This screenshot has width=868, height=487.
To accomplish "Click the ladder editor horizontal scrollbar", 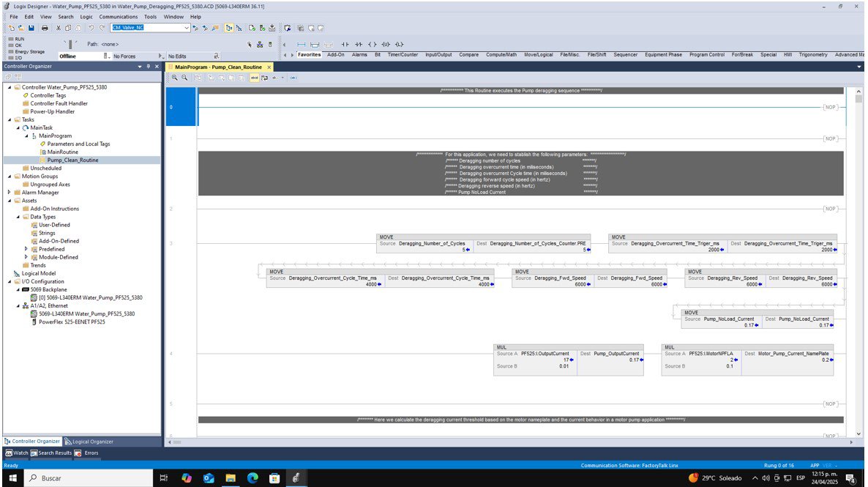I will [x=510, y=442].
